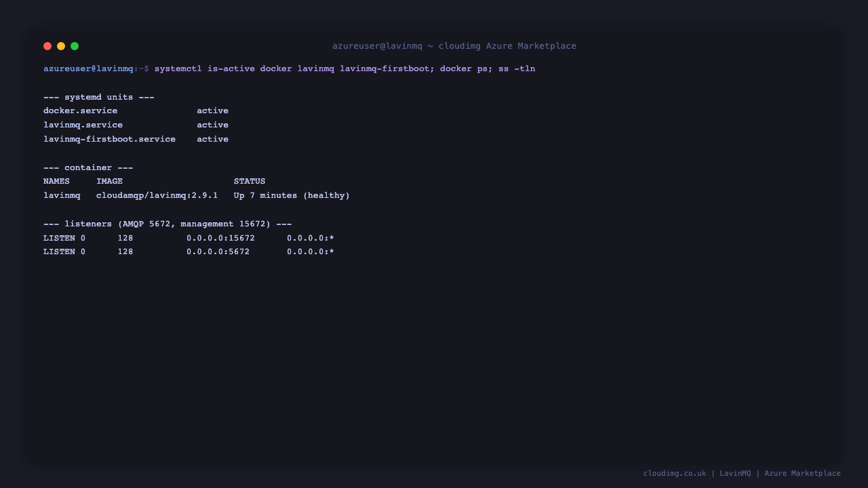
Task: Click container name lavinmq in table
Action: 62,195
